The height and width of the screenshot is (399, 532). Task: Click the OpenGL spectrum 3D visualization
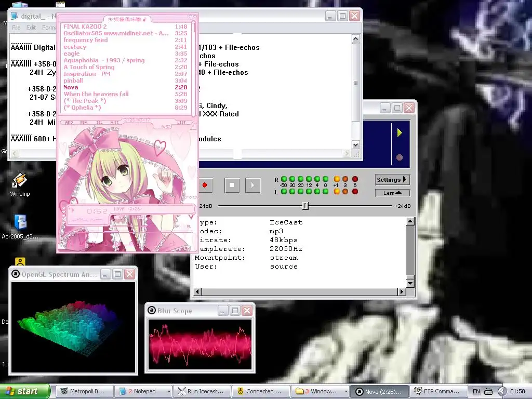pyautogui.click(x=73, y=327)
